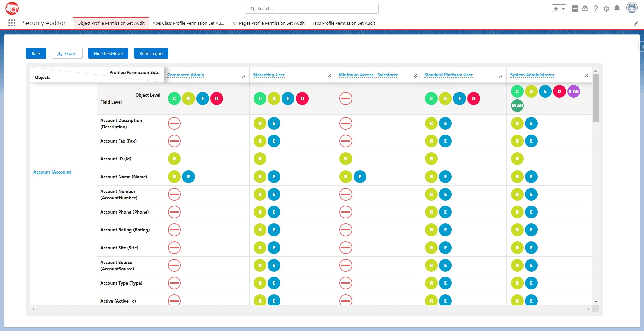
Task: Click Read icon for Account Type under Marketing User
Action: (x=260, y=283)
